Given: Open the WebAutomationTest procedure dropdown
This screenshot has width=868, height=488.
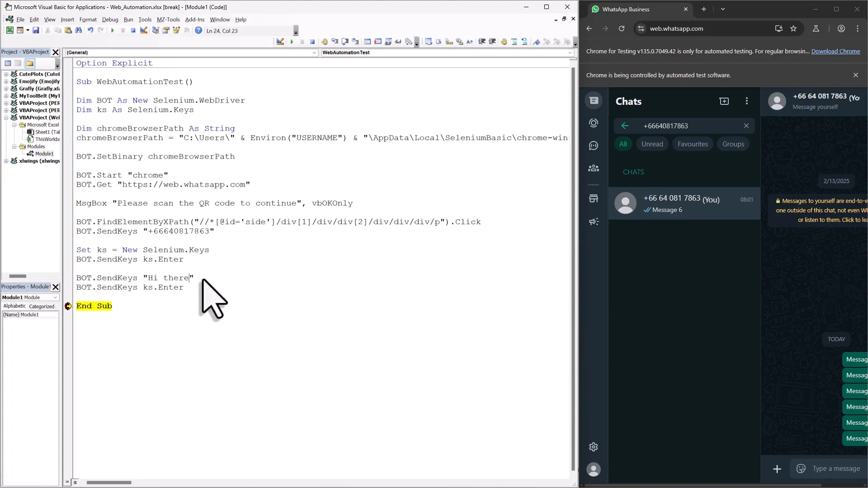Looking at the screenshot, I should tap(570, 52).
